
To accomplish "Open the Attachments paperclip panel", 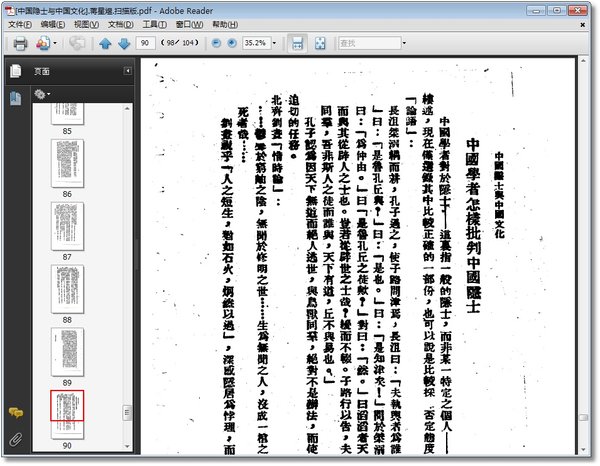I will [16, 438].
